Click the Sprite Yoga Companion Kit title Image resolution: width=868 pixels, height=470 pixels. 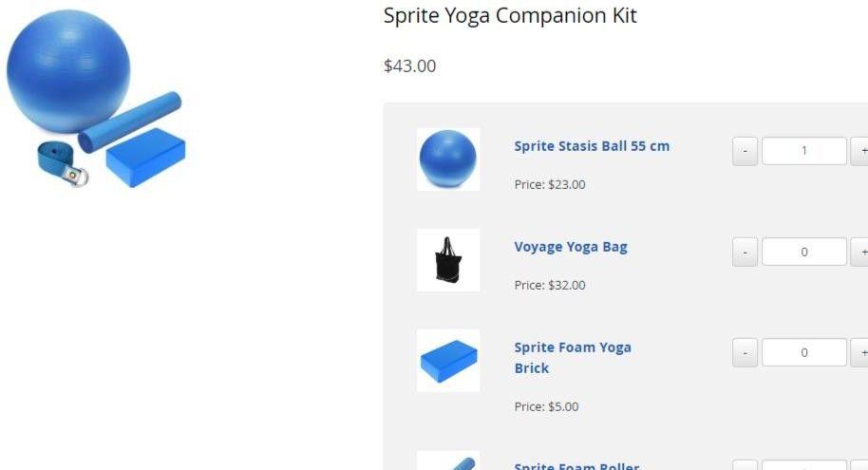510,16
